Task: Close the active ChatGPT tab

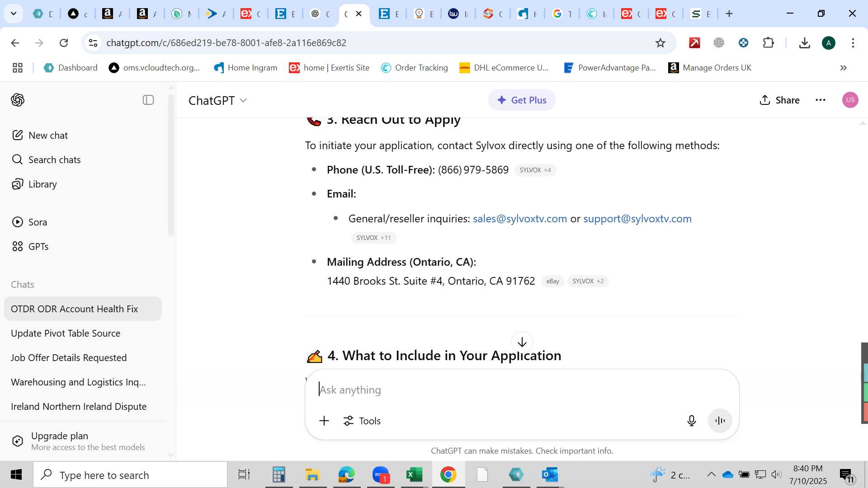Action: [x=359, y=14]
